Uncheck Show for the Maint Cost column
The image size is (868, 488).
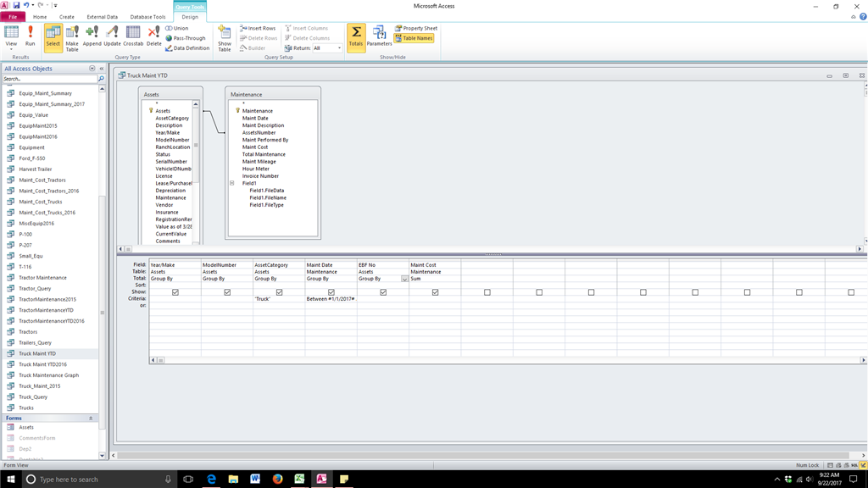pyautogui.click(x=435, y=292)
